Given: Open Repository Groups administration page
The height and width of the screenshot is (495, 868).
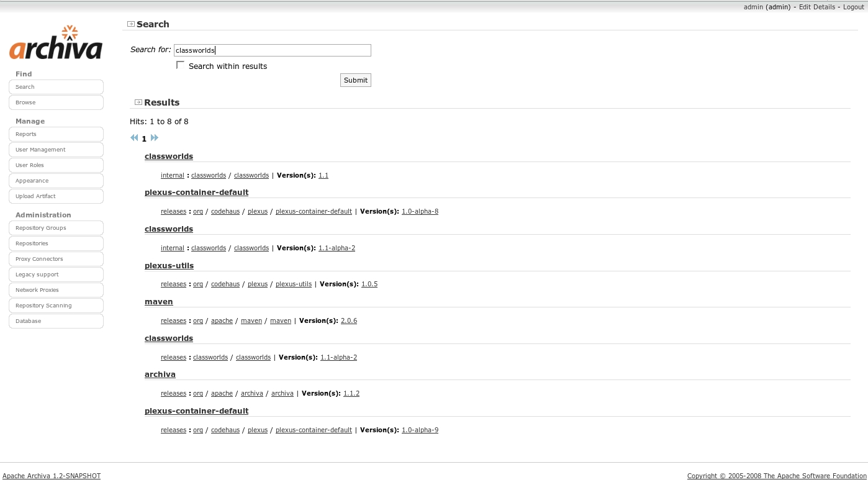Looking at the screenshot, I should (x=56, y=228).
